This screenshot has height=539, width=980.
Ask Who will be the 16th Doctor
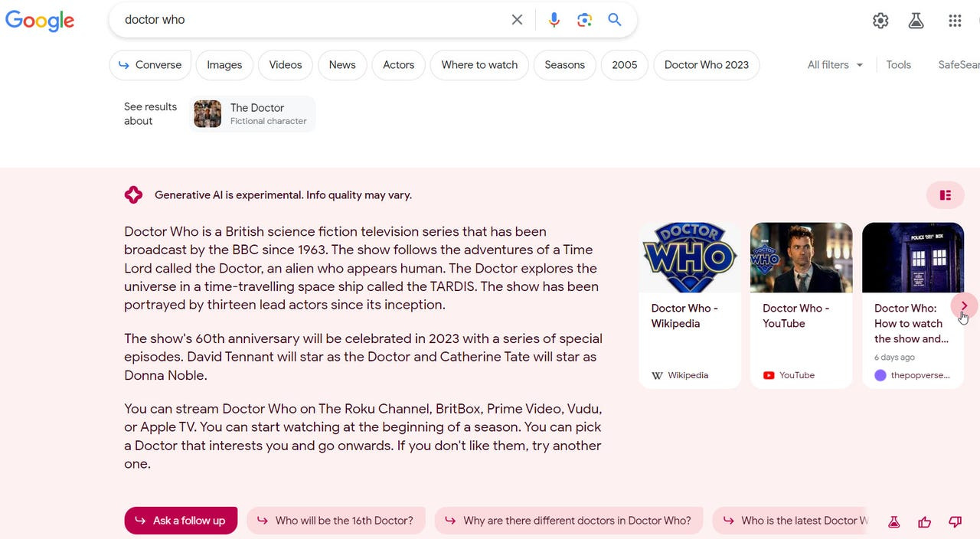[x=335, y=521]
